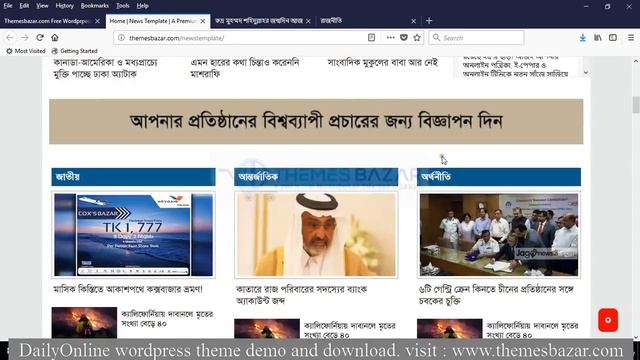
Task: Open the File menu
Action: click(8, 6)
